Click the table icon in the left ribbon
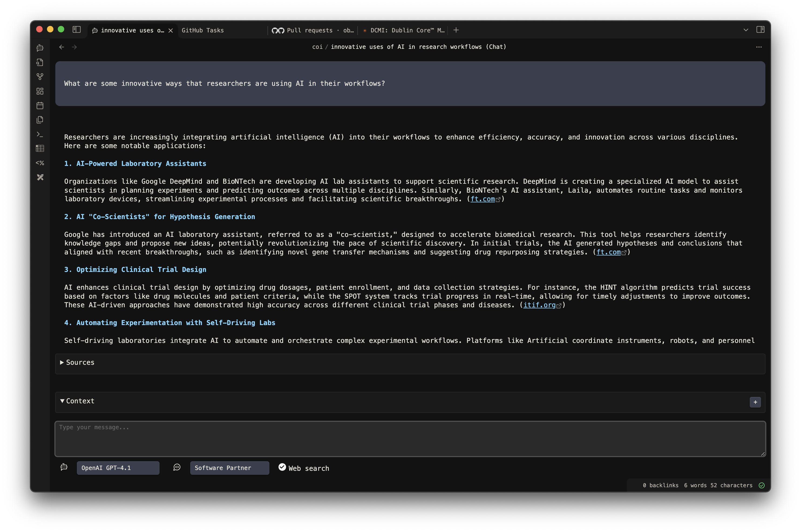Viewport: 801px width, 532px height. 40,149
